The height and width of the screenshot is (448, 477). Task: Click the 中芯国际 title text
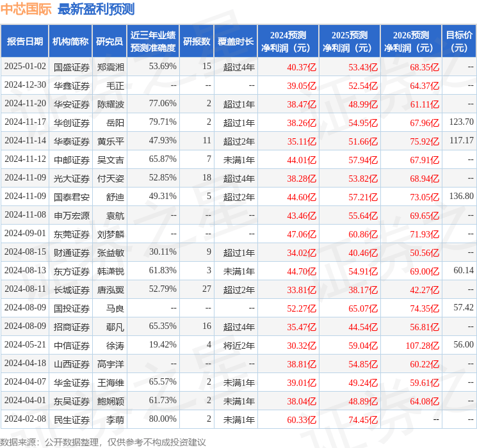click(x=26, y=9)
